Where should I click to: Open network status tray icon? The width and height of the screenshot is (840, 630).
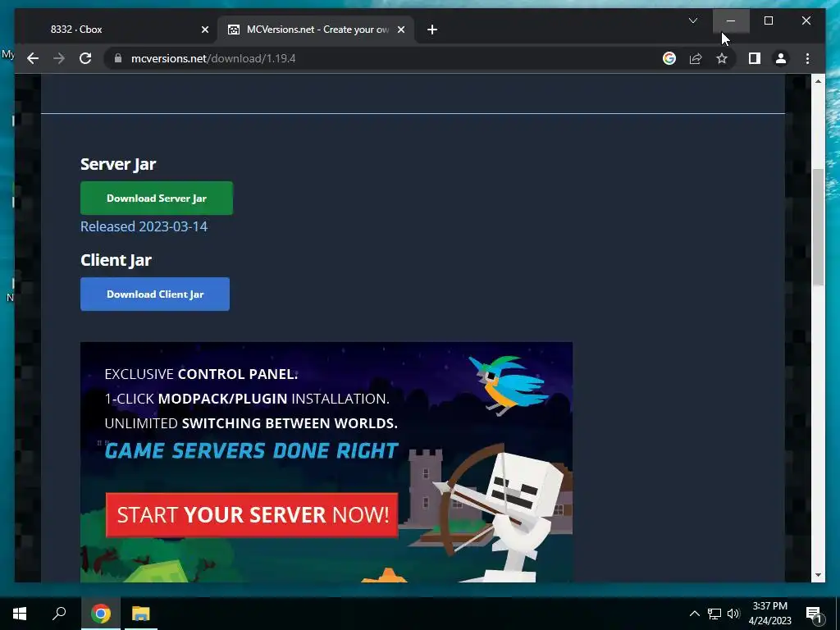[714, 614]
